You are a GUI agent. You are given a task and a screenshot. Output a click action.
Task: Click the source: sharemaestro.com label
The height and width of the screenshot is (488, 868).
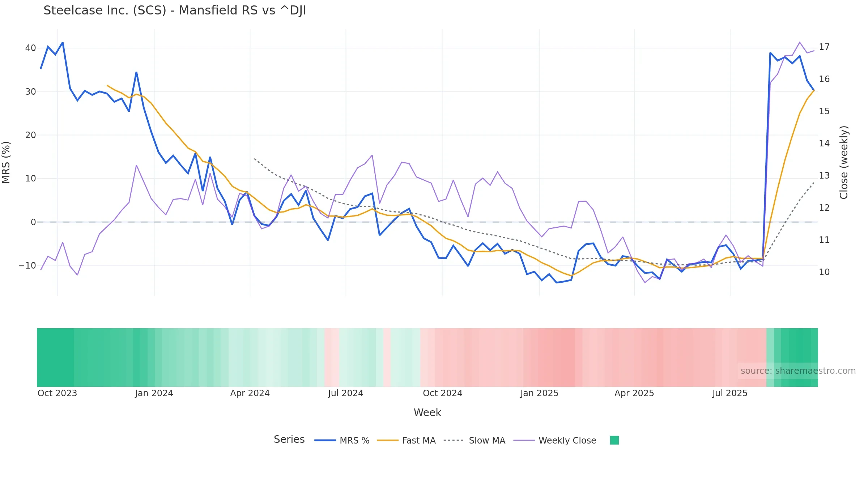798,371
